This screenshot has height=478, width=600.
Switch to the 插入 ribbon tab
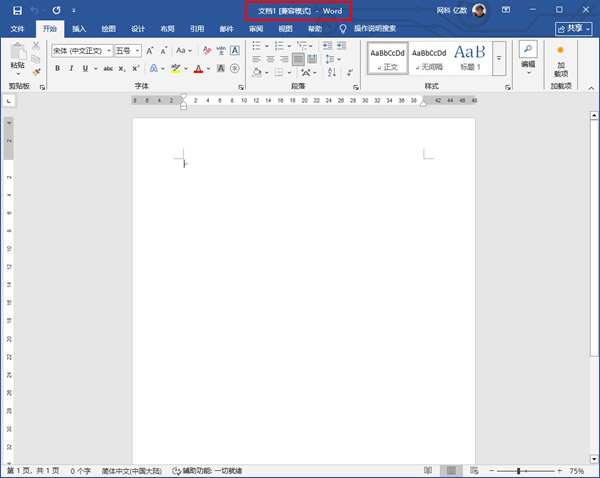tap(79, 29)
